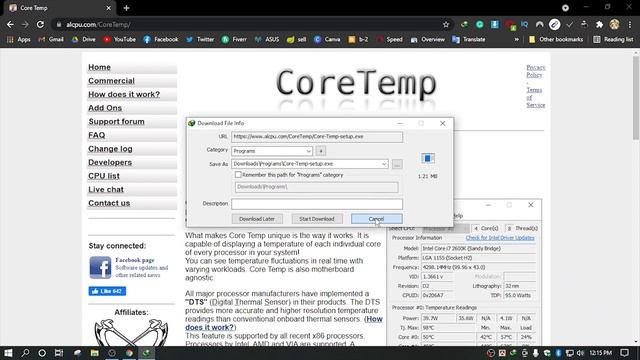Open Windows taskbar search

pyautogui.click(x=25, y=353)
